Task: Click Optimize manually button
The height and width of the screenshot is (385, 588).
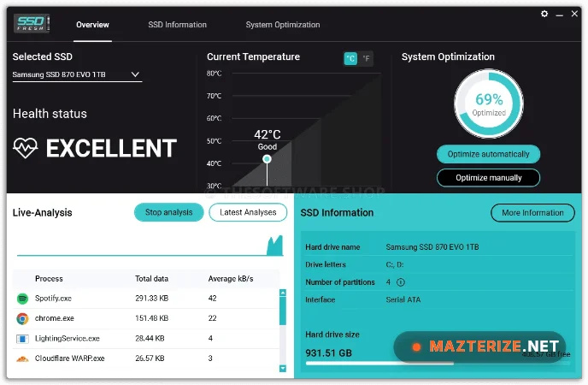Action: coord(488,178)
